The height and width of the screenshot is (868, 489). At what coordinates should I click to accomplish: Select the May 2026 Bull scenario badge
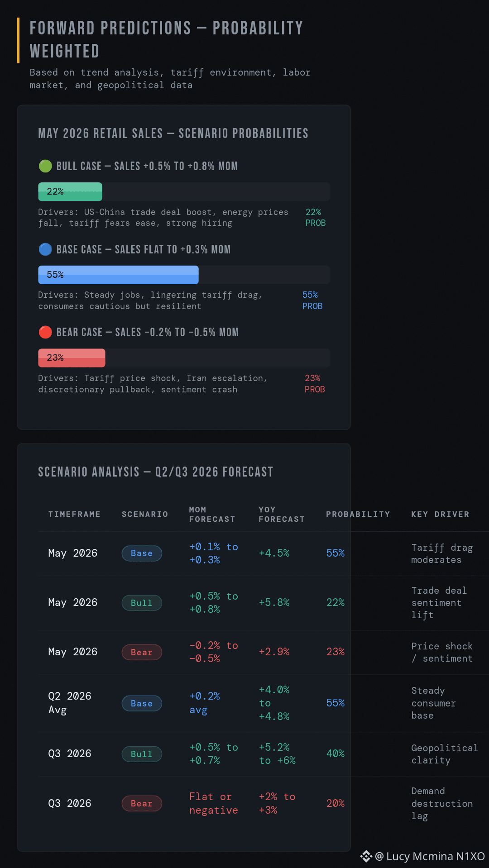tap(142, 603)
